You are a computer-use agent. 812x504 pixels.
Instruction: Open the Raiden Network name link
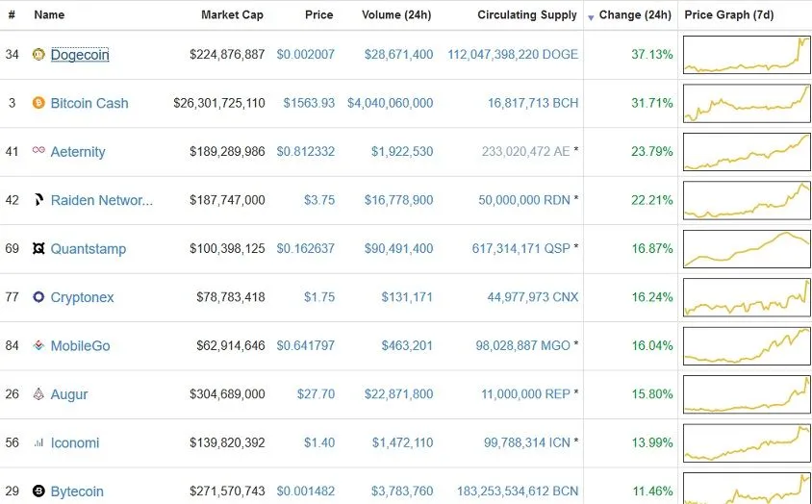(x=102, y=200)
